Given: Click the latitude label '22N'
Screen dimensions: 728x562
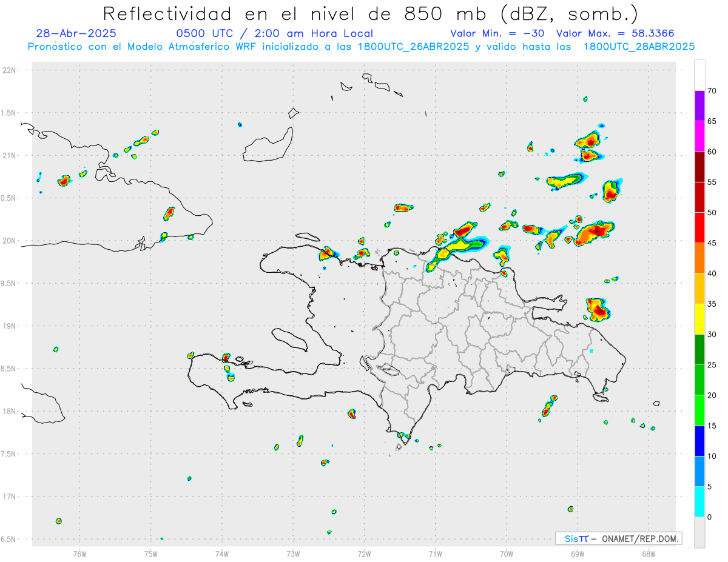Looking at the screenshot, I should click(x=9, y=70).
